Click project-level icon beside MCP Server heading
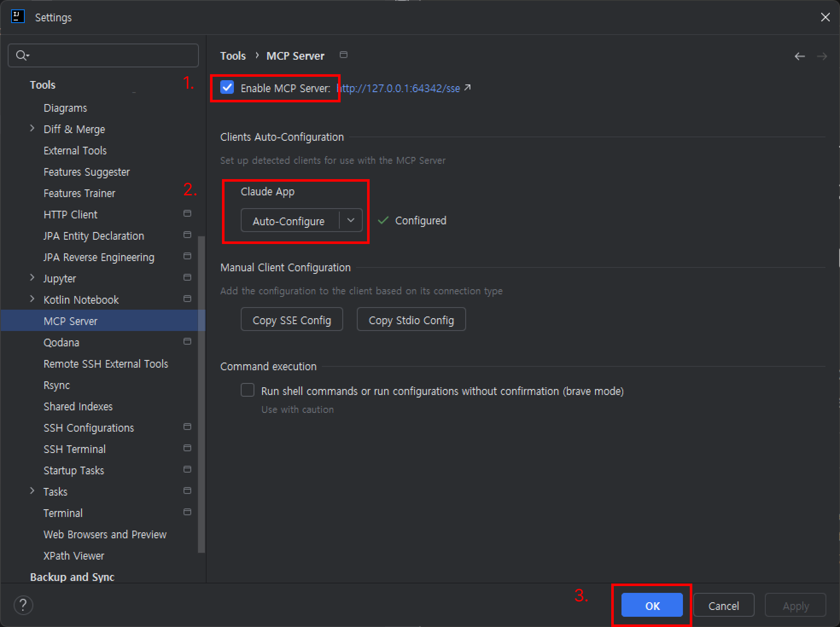Screen dimensions: 840x627 point(343,55)
